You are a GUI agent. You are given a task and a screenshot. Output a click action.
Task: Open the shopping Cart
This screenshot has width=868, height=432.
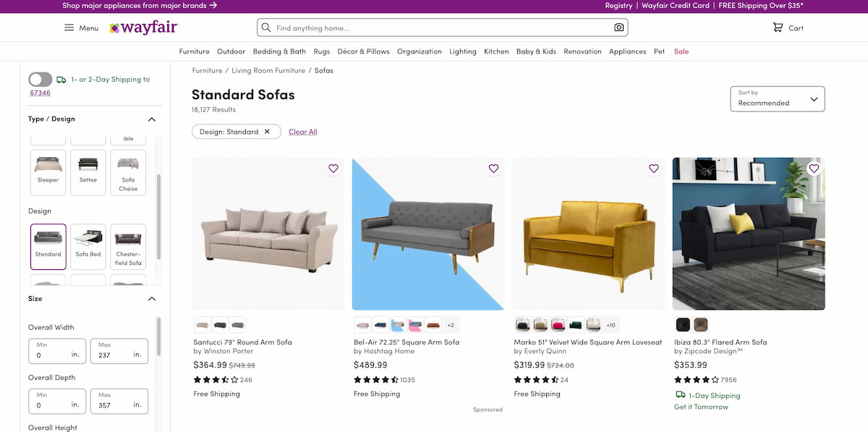[788, 27]
